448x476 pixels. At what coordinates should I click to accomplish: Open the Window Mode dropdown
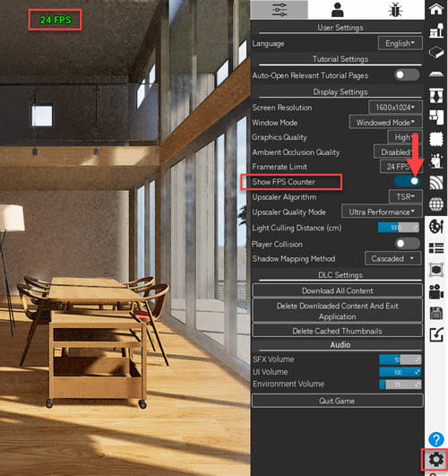pos(385,122)
